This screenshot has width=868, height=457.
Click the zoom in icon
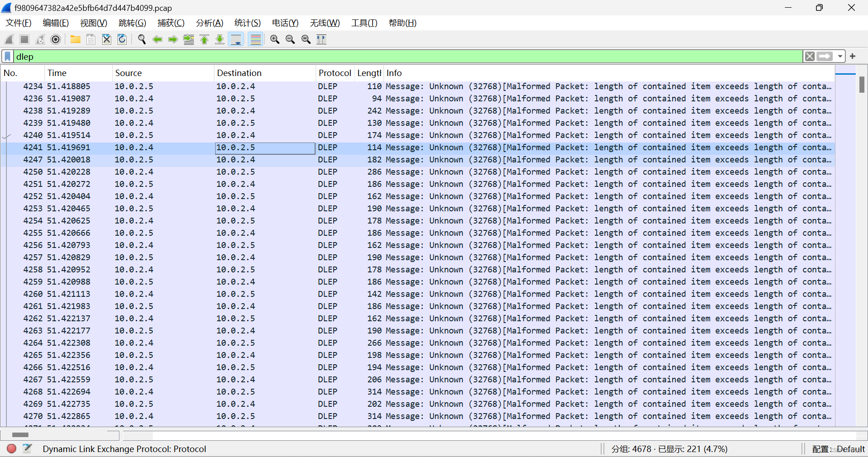pyautogui.click(x=274, y=39)
